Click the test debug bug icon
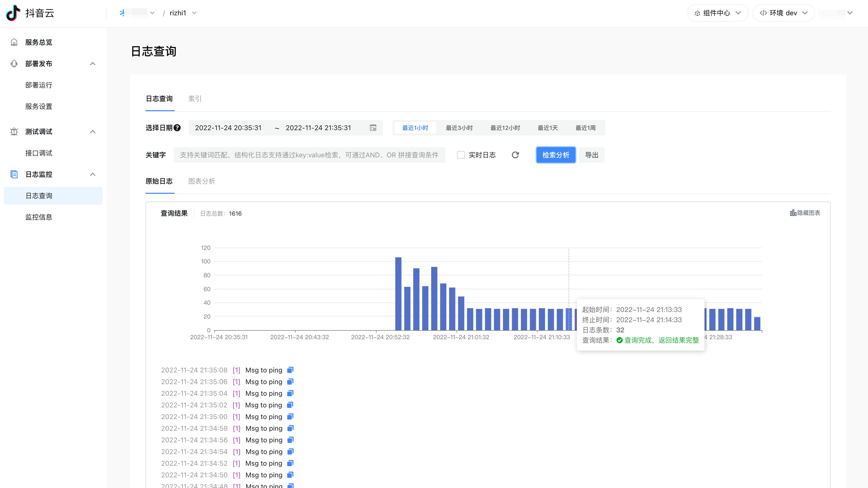This screenshot has height=488, width=868. click(x=14, y=132)
